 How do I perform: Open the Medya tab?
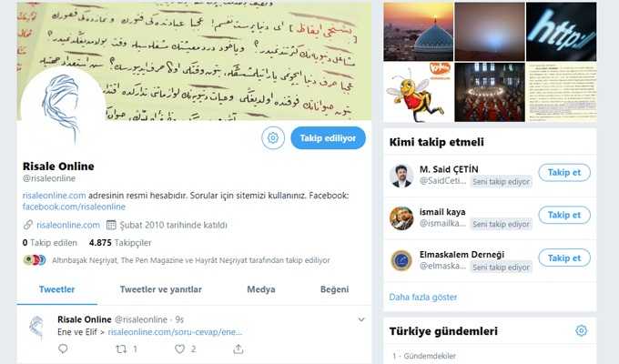(261, 289)
